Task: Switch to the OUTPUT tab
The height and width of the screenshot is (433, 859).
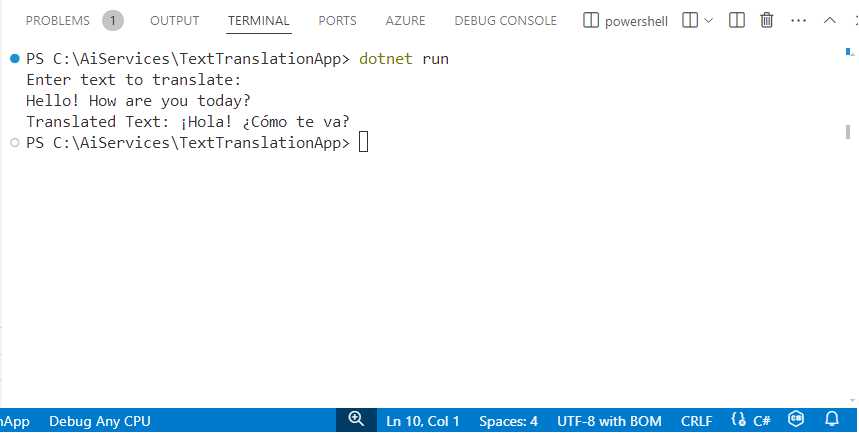Action: (x=175, y=21)
